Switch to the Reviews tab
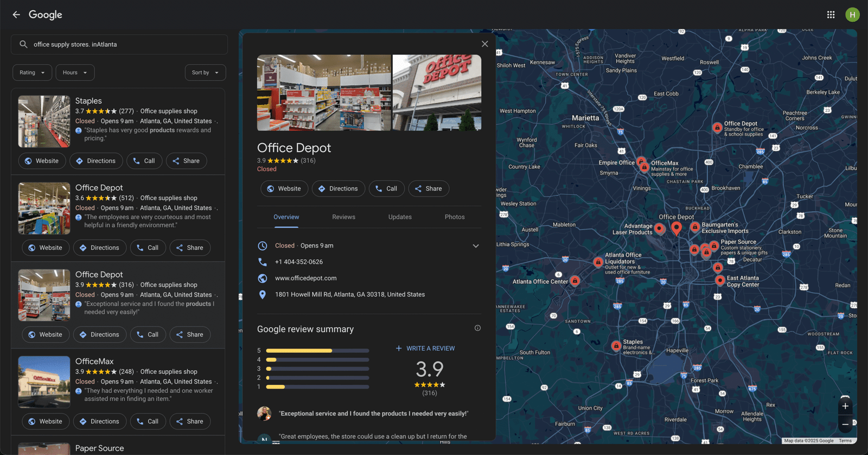The height and width of the screenshot is (455, 868). [x=344, y=217]
